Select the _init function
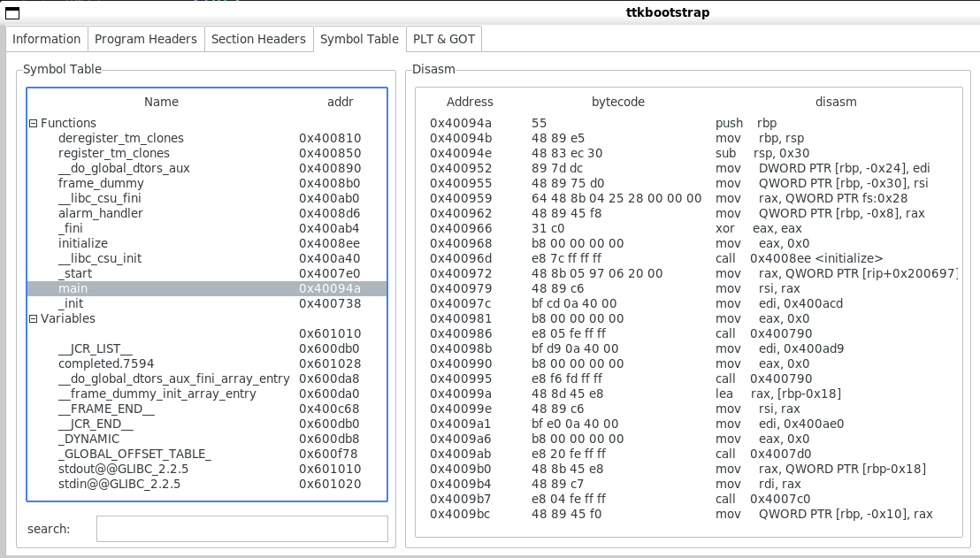 (x=207, y=303)
